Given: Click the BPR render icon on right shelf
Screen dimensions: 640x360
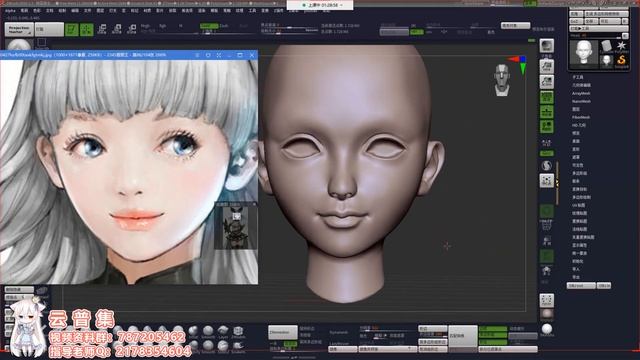Looking at the screenshot, I should (547, 46).
